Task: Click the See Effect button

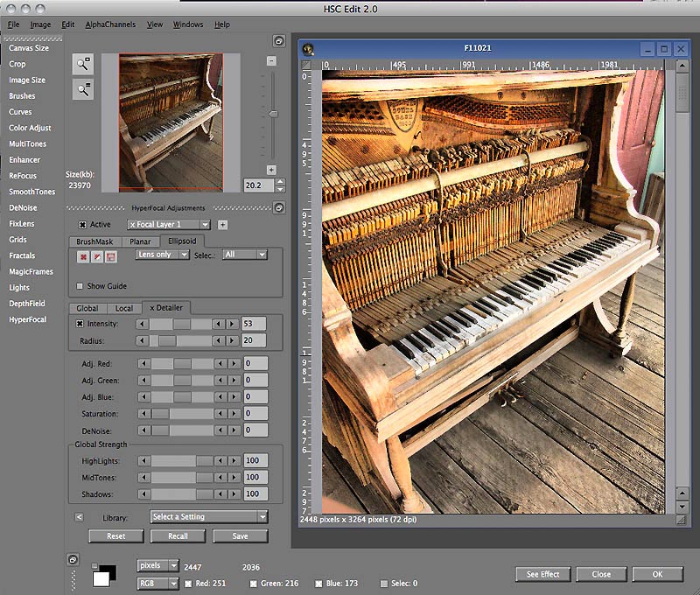Action: (x=542, y=575)
